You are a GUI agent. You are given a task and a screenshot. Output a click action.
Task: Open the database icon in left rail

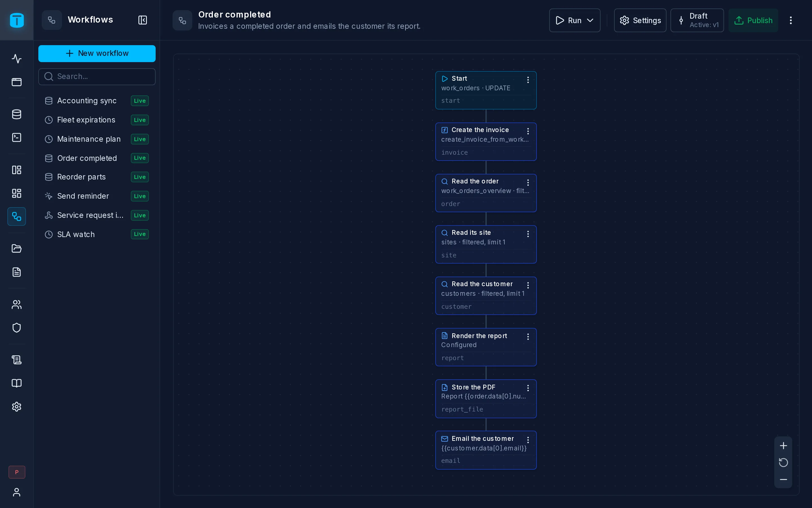coord(16,114)
